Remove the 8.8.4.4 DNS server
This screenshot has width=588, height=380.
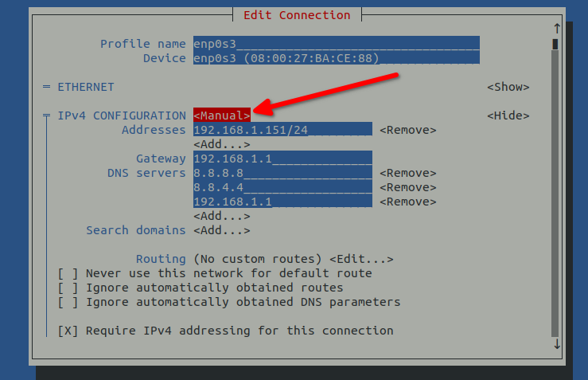[407, 187]
